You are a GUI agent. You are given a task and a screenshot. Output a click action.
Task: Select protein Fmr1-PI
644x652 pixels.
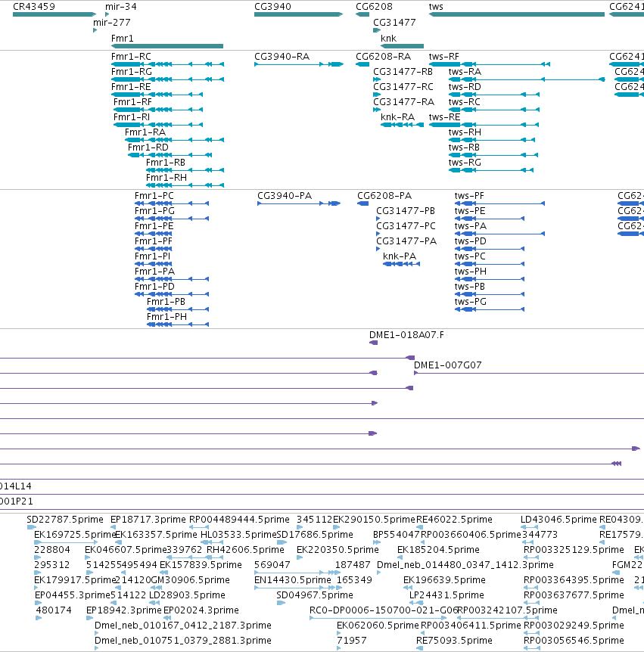tap(154, 264)
